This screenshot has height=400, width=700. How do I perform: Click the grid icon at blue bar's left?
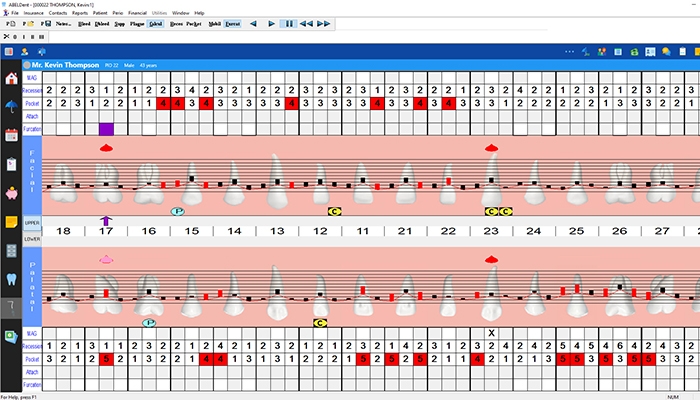[8, 52]
